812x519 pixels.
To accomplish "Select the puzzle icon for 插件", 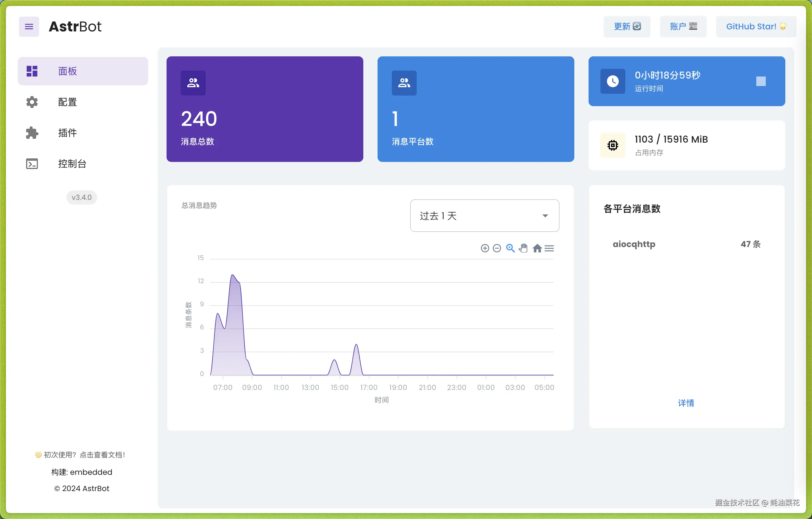I will (x=31, y=133).
